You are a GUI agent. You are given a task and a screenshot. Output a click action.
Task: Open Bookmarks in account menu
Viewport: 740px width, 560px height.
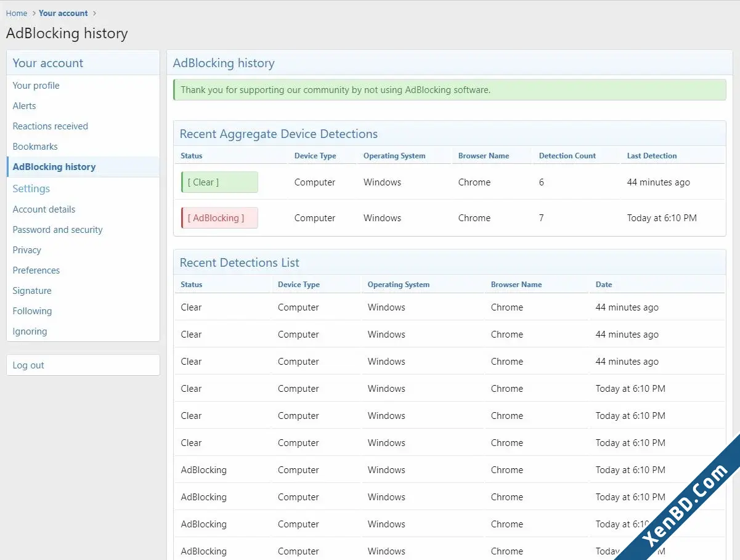tap(83, 147)
